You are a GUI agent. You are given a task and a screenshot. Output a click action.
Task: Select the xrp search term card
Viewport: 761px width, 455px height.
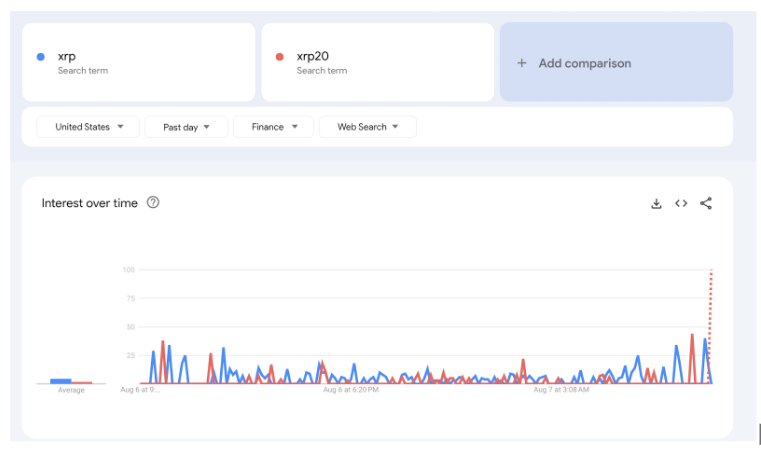tap(139, 62)
